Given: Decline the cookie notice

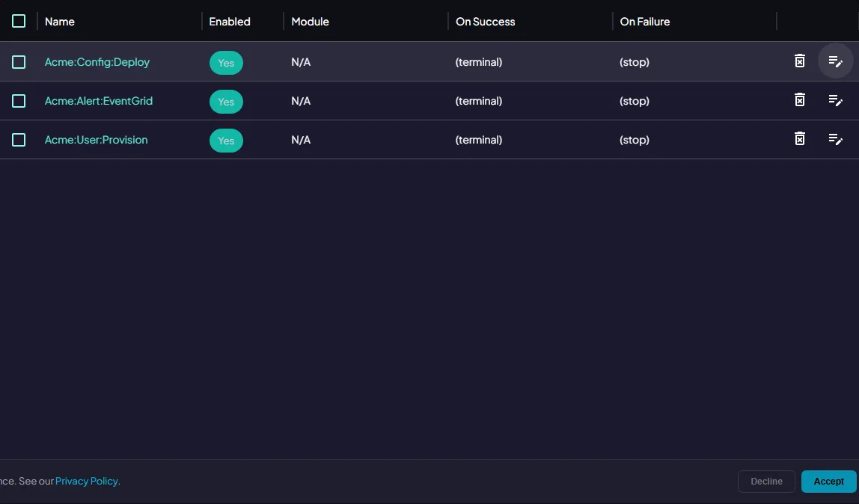Looking at the screenshot, I should 766,482.
